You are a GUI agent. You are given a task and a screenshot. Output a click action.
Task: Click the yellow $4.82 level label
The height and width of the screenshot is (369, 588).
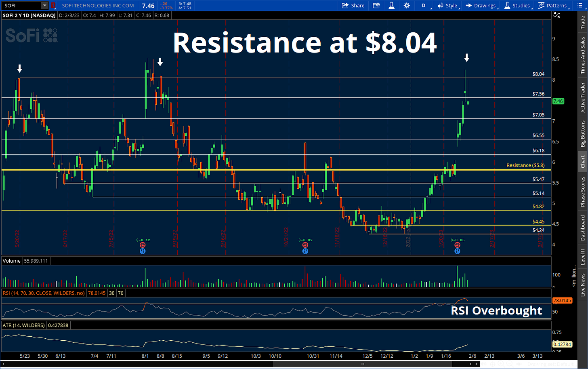538,206
